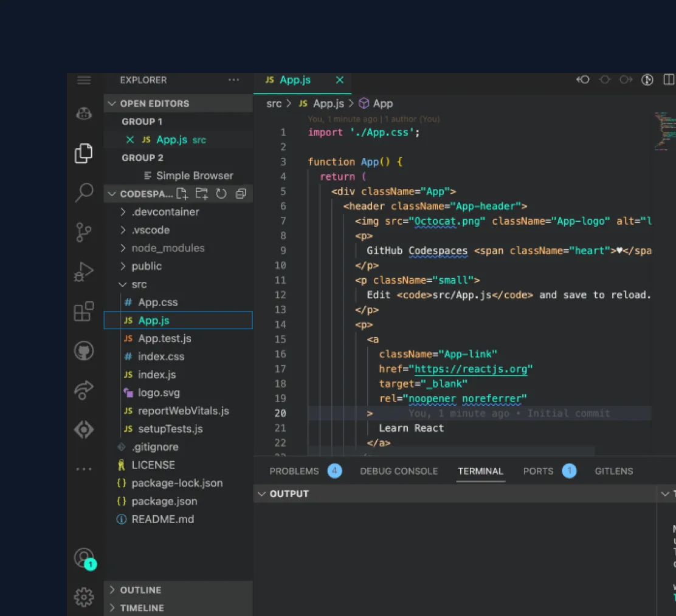Click the code minimap preview
The width and height of the screenshot is (676, 616).
point(664,130)
